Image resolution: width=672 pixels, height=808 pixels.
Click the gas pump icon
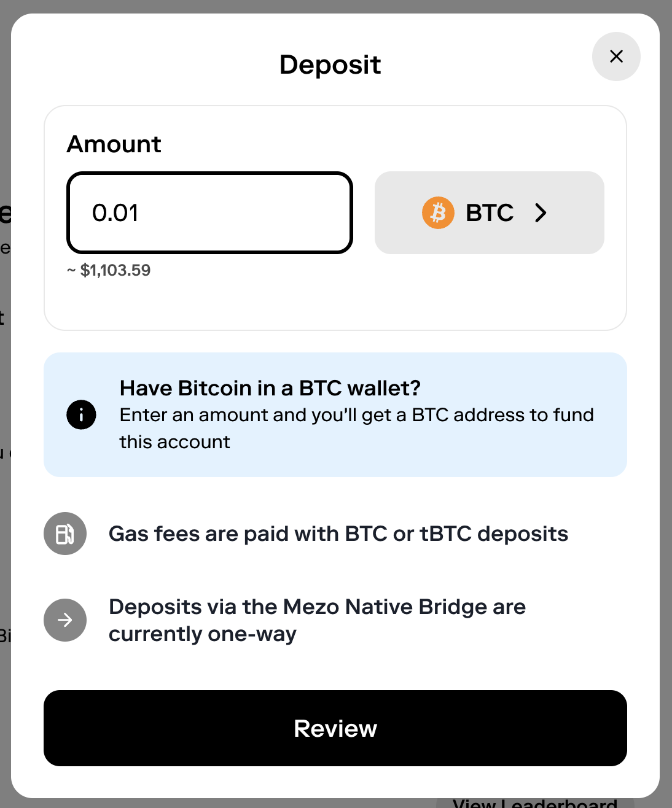click(x=65, y=534)
